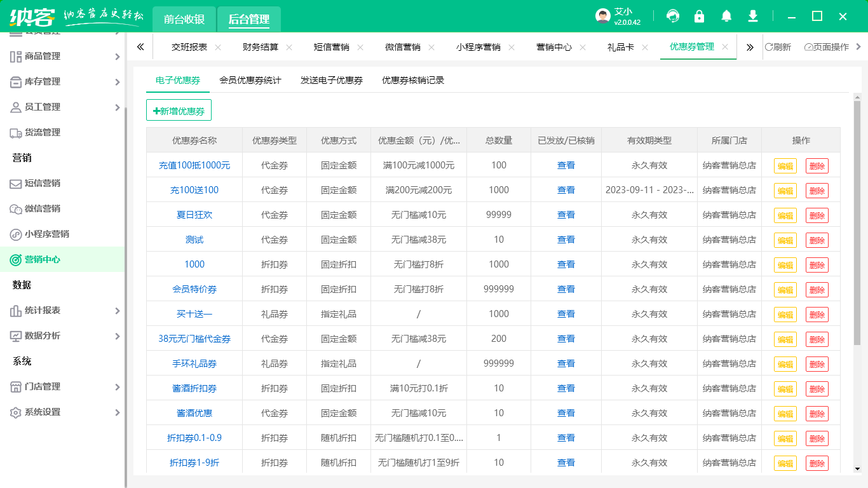This screenshot has width=868, height=488.
Task: Edit the 充值100抵1000元 coupon
Action: point(785,166)
